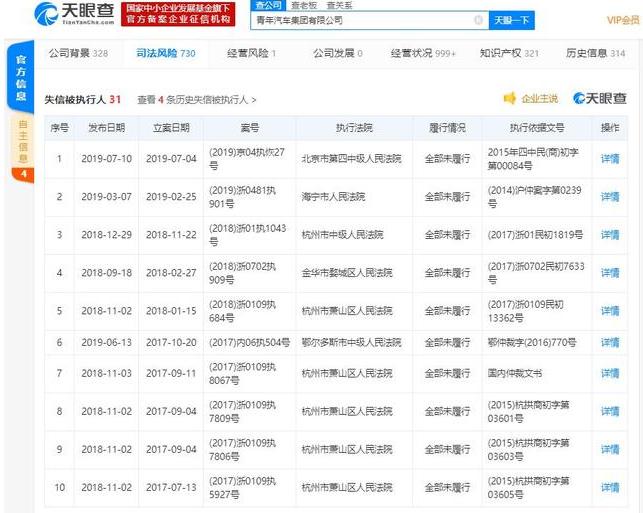Clear the search box with the X icon
Viewport: 643px width, 513px height.
478,20
